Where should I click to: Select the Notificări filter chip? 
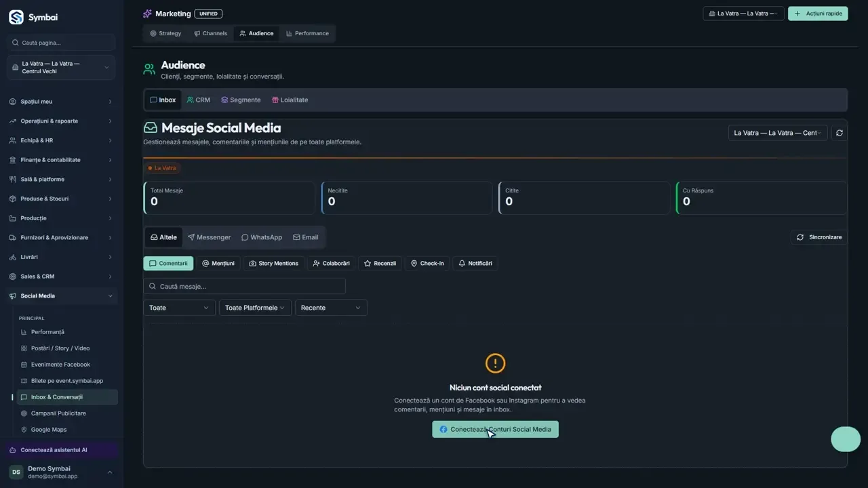tap(475, 263)
